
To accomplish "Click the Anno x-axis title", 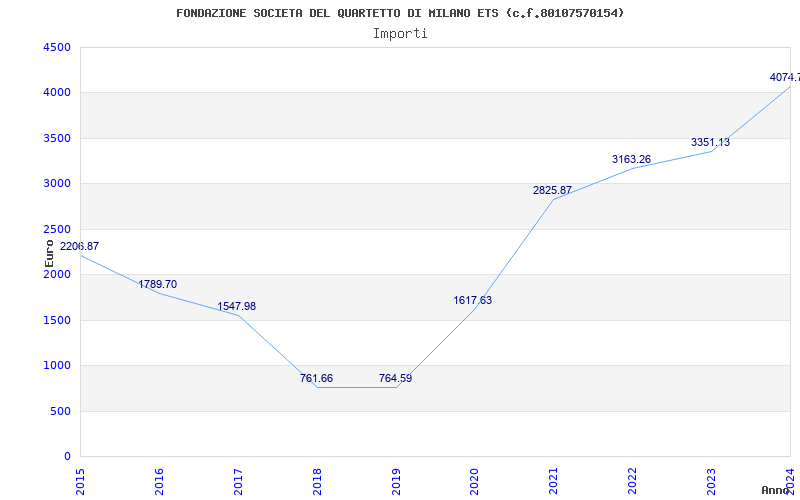I will click(x=776, y=490).
